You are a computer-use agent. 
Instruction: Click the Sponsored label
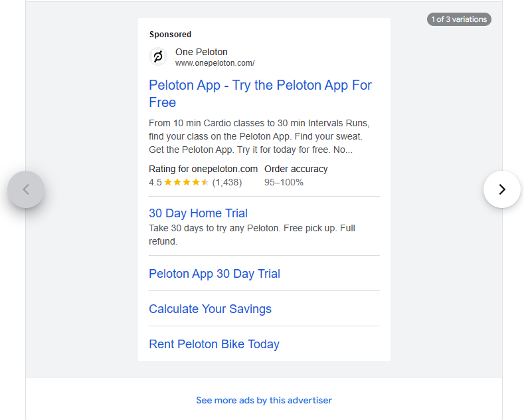[170, 35]
